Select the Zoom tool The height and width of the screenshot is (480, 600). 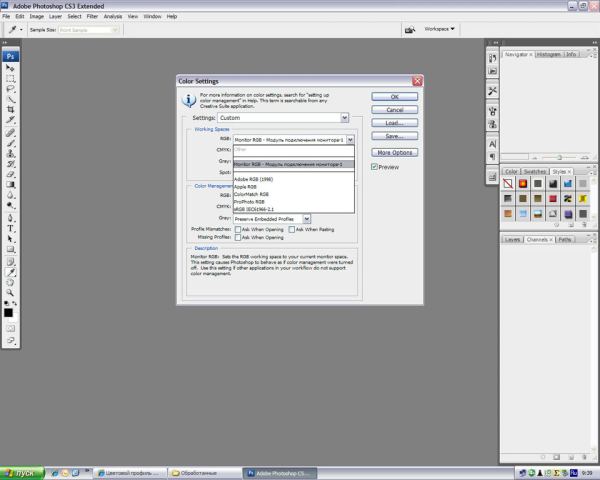(10, 293)
